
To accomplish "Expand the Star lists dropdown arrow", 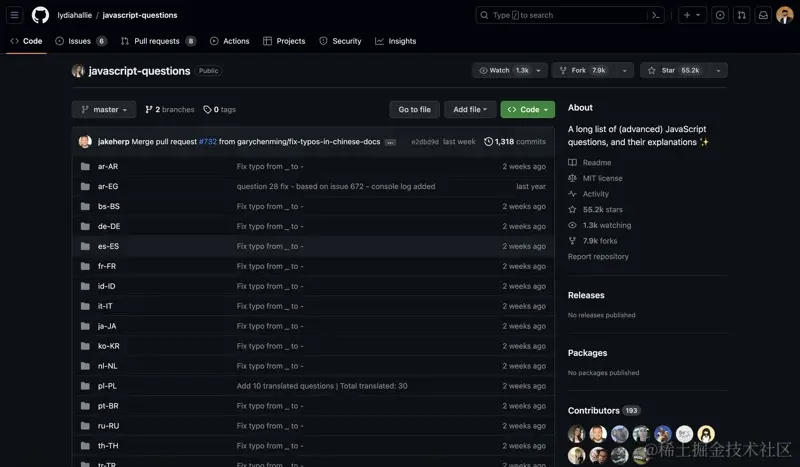I will pyautogui.click(x=718, y=70).
